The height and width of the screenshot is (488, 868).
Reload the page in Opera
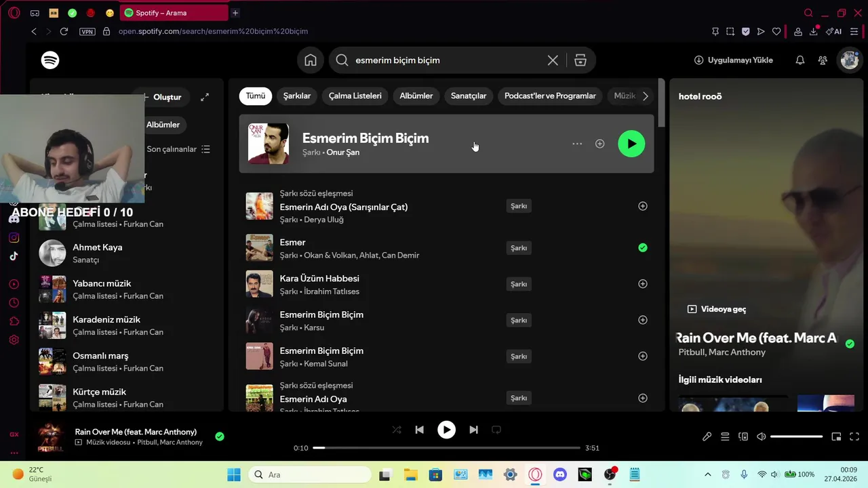pyautogui.click(x=64, y=31)
